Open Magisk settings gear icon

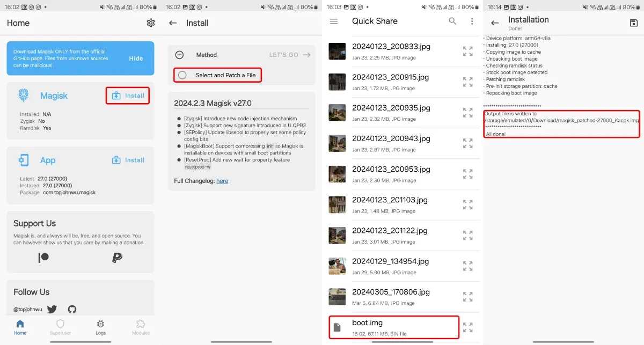click(151, 23)
